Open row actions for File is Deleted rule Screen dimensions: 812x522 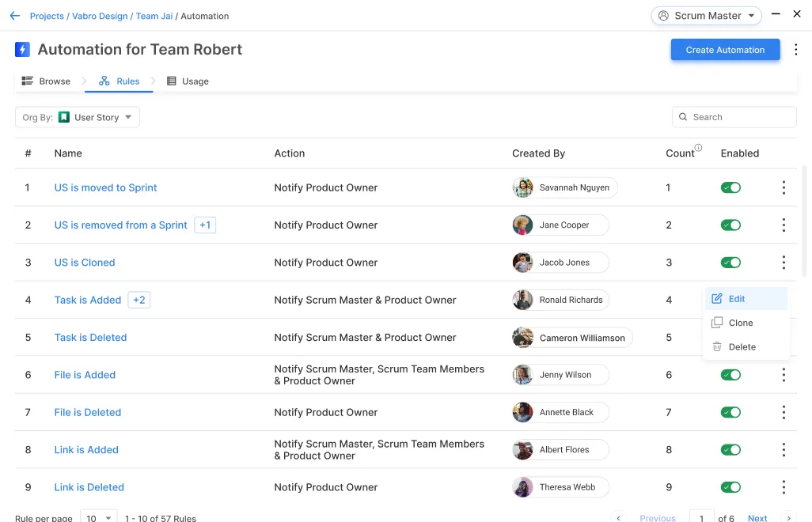click(x=784, y=412)
